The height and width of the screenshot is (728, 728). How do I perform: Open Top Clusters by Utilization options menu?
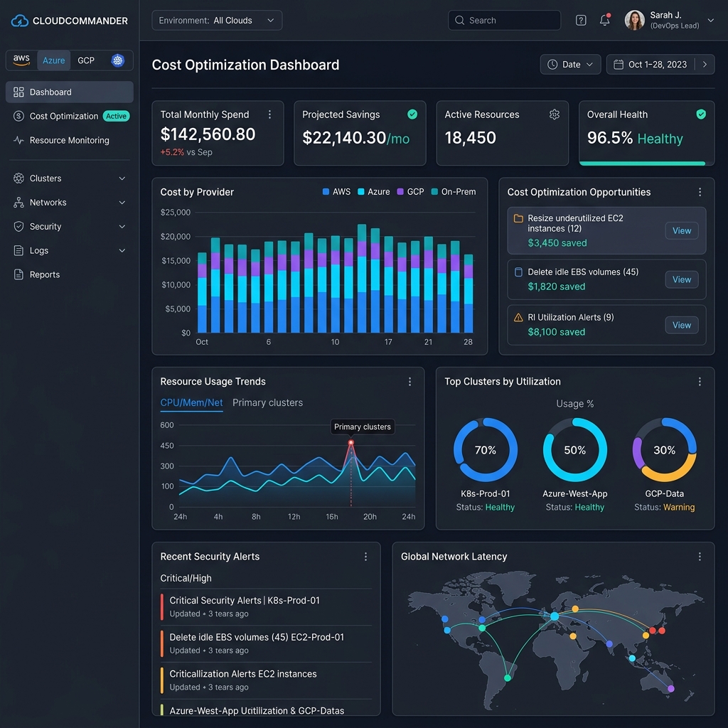(x=700, y=382)
